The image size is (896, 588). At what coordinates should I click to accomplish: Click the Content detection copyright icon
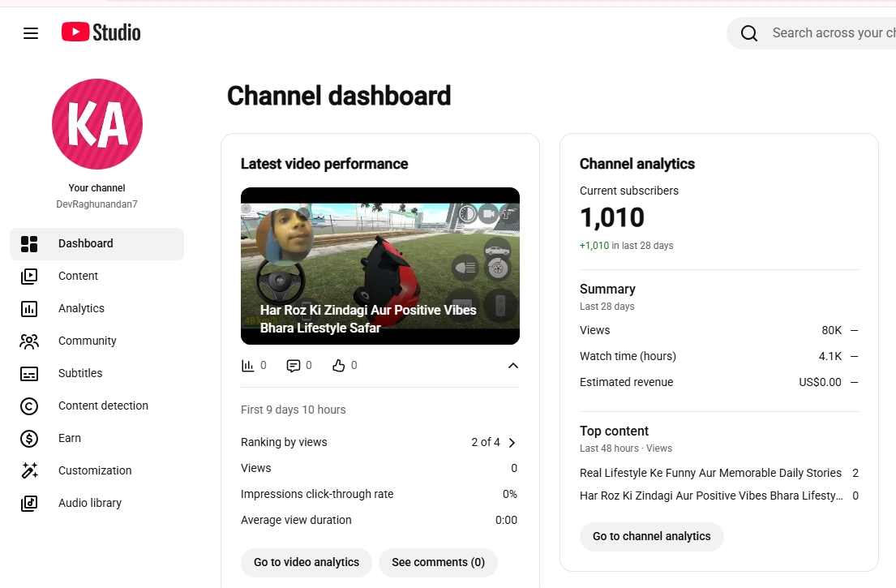pos(29,406)
